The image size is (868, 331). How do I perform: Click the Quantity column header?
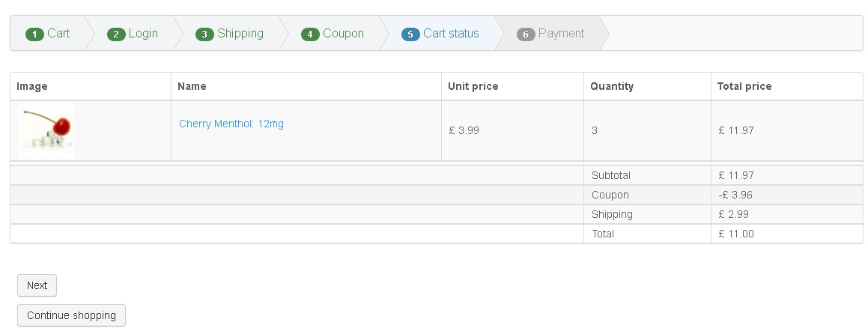(611, 86)
